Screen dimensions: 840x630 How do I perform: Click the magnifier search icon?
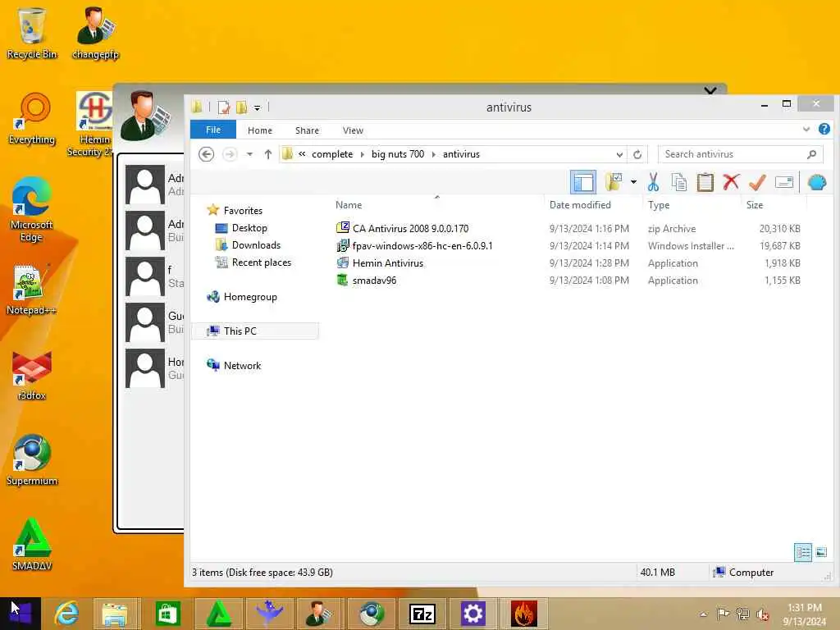coord(811,154)
